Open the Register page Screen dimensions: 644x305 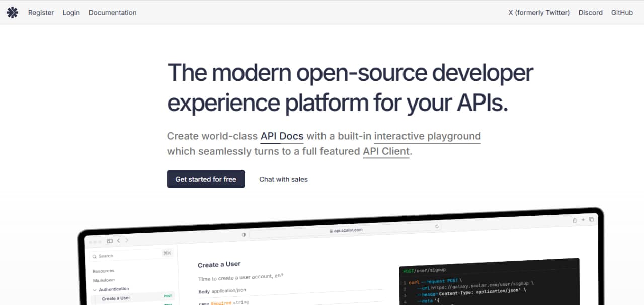click(41, 13)
